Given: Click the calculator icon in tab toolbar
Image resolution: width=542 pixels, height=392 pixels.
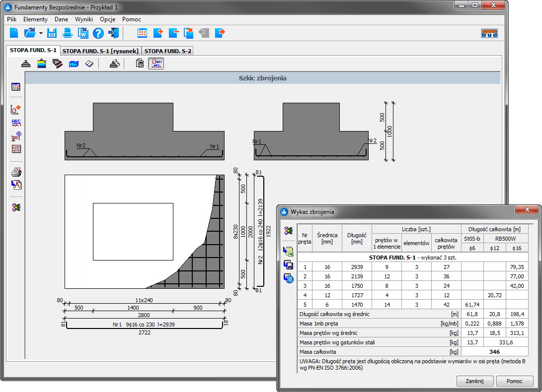Looking at the screenshot, I should point(140,64).
